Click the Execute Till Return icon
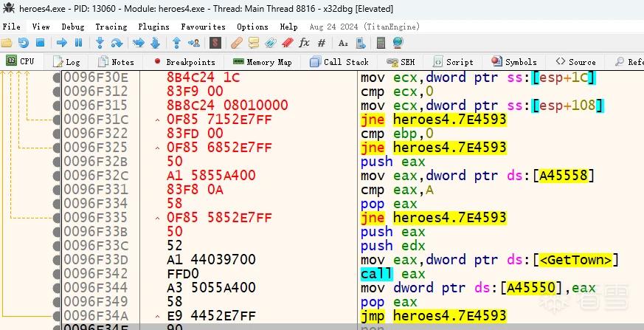 pos(176,43)
